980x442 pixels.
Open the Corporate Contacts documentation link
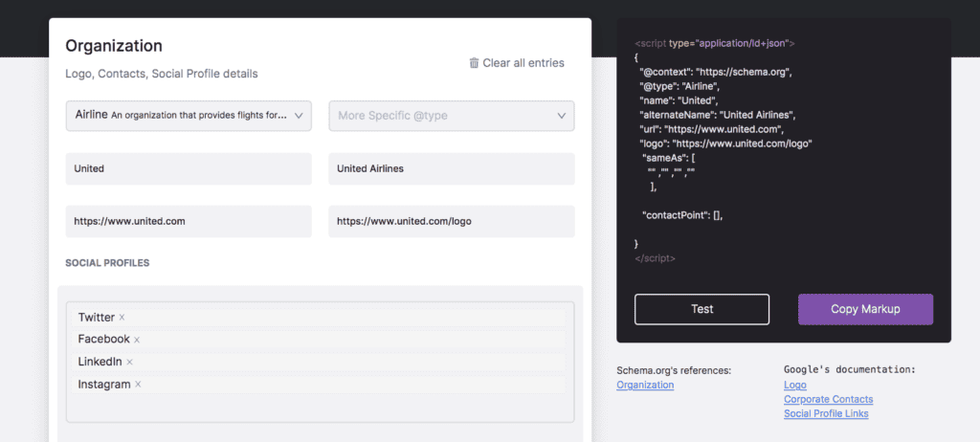tap(828, 400)
